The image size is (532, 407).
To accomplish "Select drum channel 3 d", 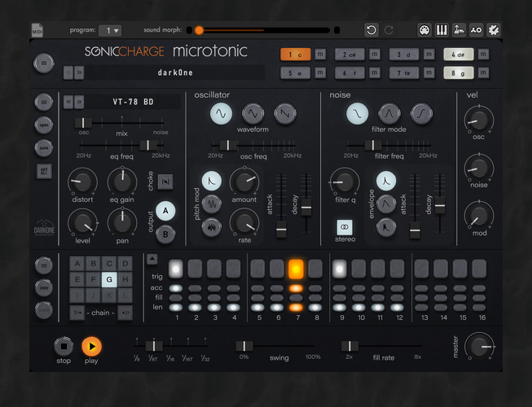I will pos(404,55).
